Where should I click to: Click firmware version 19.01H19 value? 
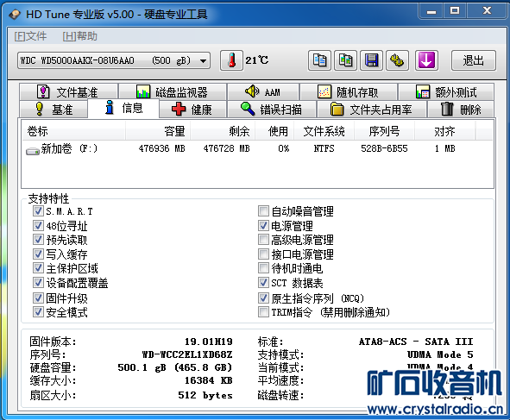coord(209,342)
